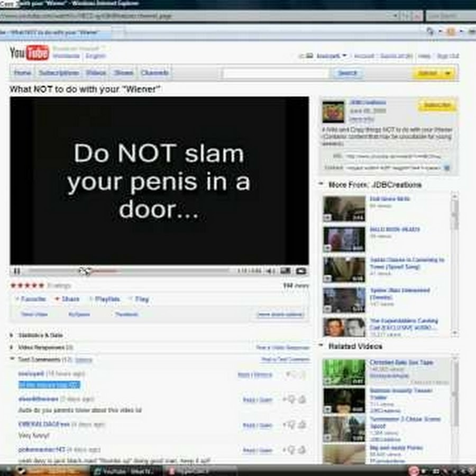The width and height of the screenshot is (476, 476).
Task: Pause the video with the player pause button
Action: (x=16, y=271)
